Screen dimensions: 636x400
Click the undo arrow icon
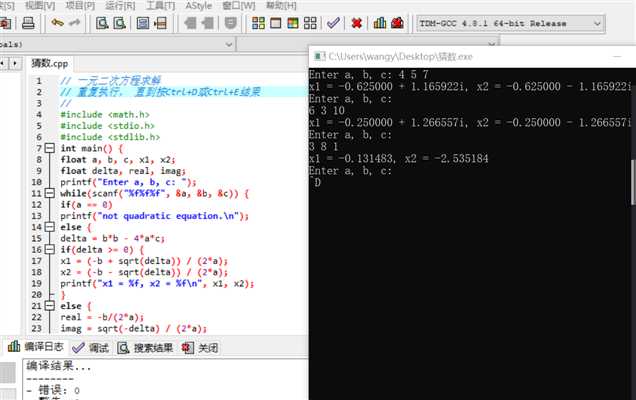(x=57, y=23)
